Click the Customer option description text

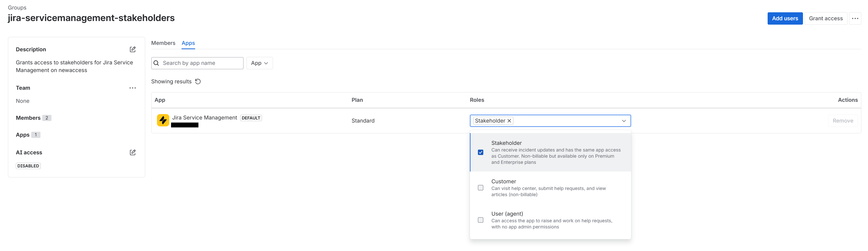point(548,191)
